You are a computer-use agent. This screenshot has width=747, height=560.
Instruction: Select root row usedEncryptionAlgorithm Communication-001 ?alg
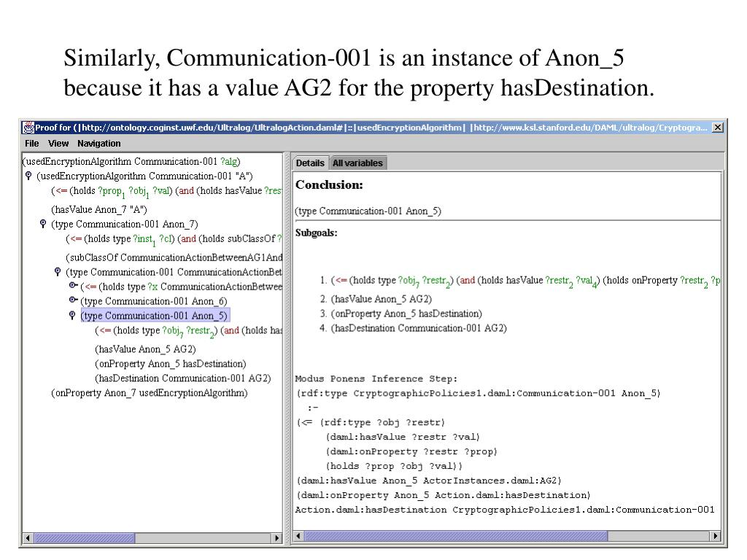click(131, 161)
